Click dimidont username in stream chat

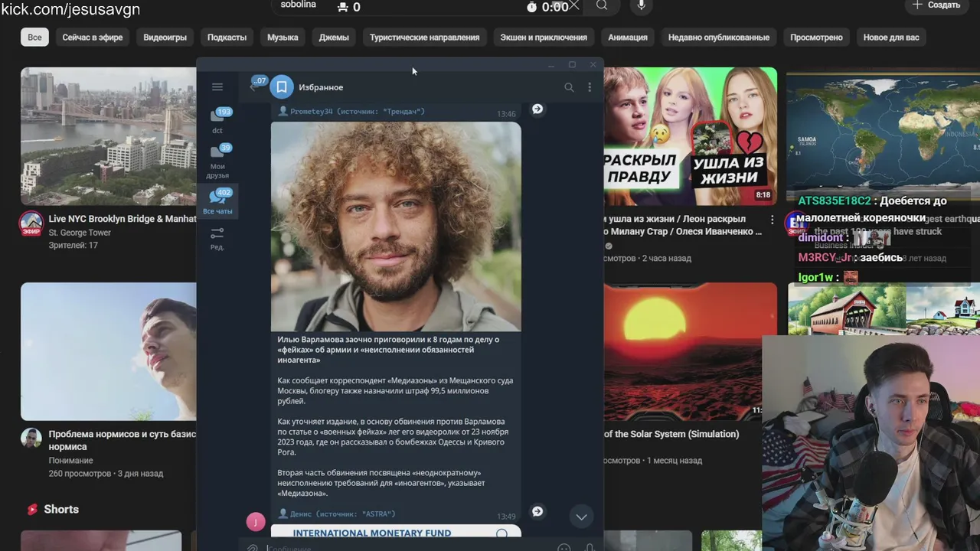click(821, 238)
